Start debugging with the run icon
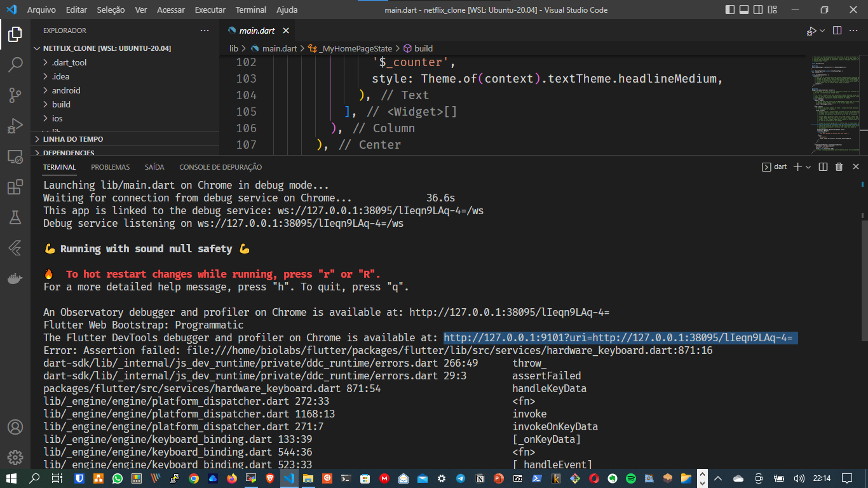The width and height of the screenshot is (868, 488). click(811, 30)
